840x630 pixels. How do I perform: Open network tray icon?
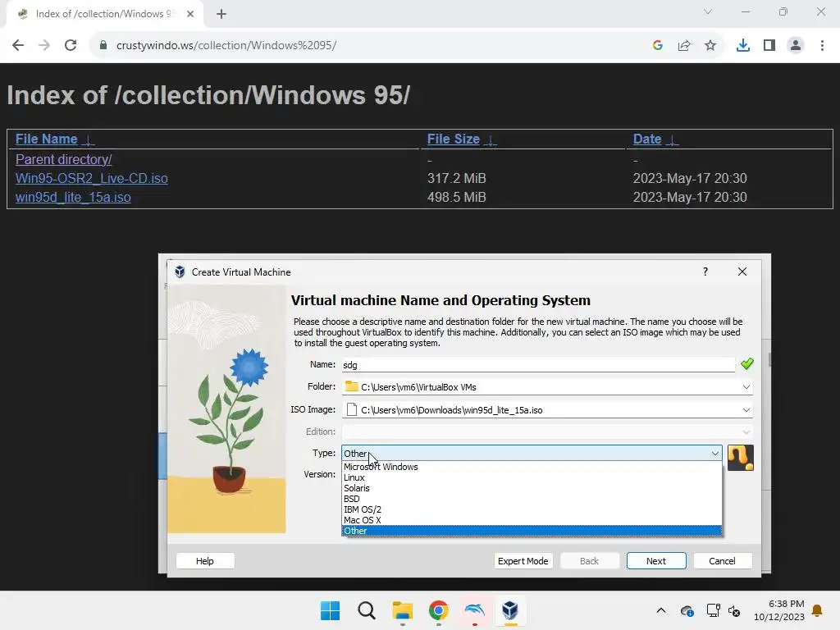tap(713, 610)
